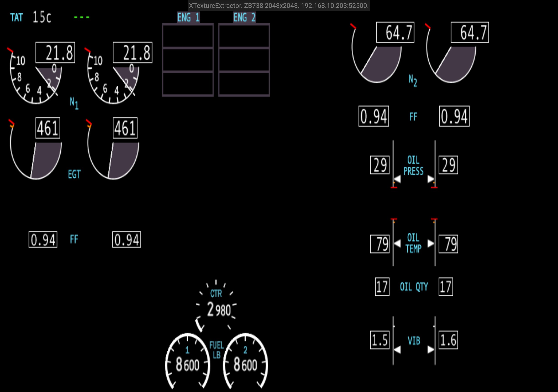The width and height of the screenshot is (558, 392).
Task: Click the tank 2 fuel gauge showing 8600
Action: 245,364
